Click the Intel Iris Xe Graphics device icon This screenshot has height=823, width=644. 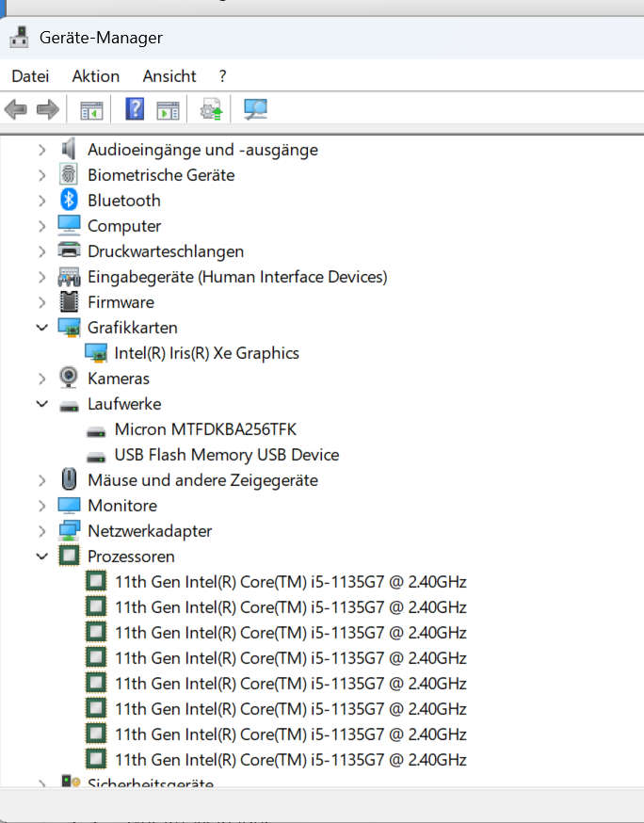pyautogui.click(x=96, y=353)
